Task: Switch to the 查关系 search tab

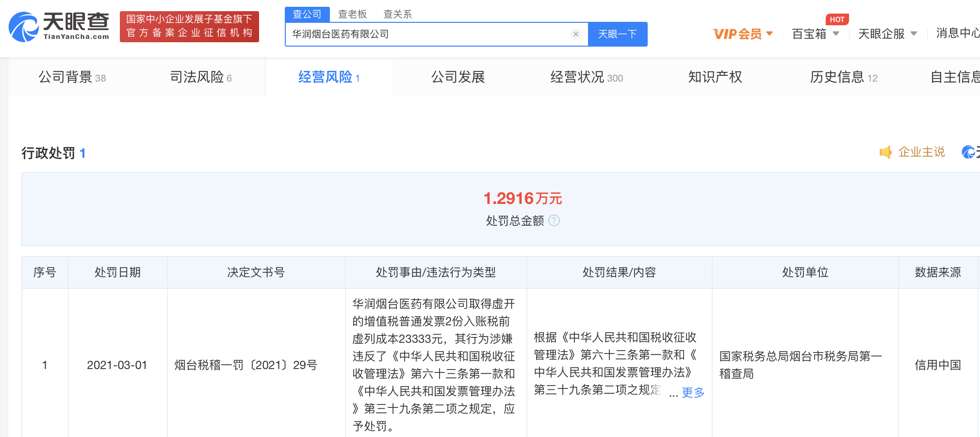Action: pyautogui.click(x=397, y=14)
